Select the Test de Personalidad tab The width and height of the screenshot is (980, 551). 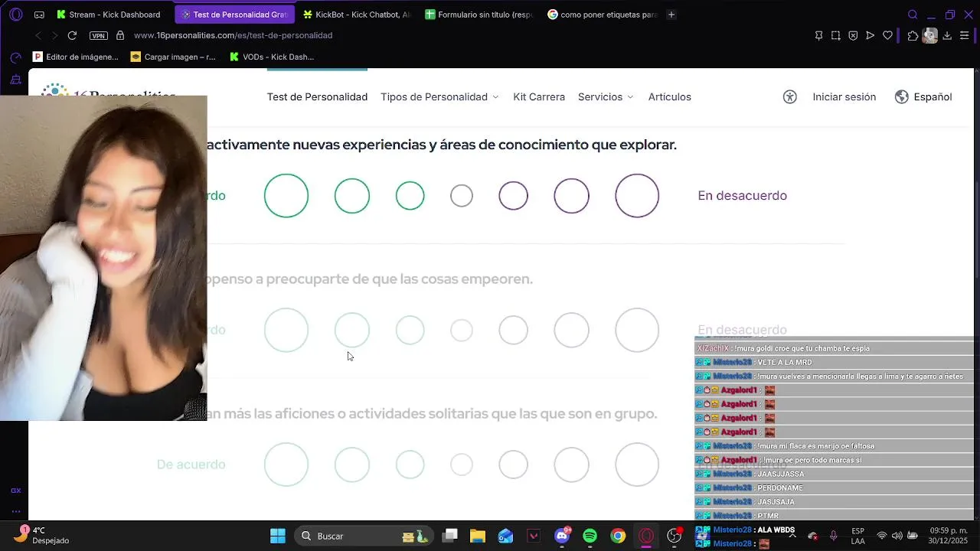tap(235, 15)
